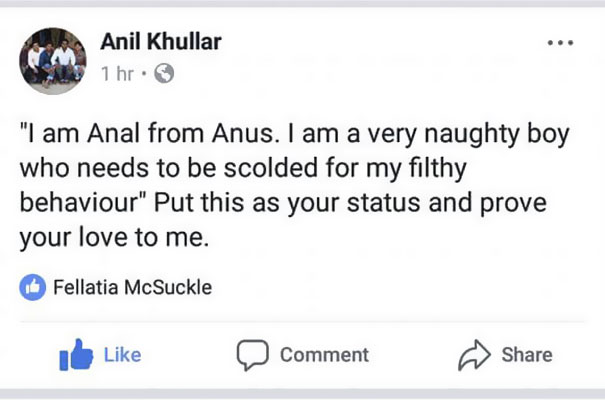Viewport: 605px width, 400px height.
Task: Click the blue thumbs-up Like icon
Action: (x=75, y=354)
